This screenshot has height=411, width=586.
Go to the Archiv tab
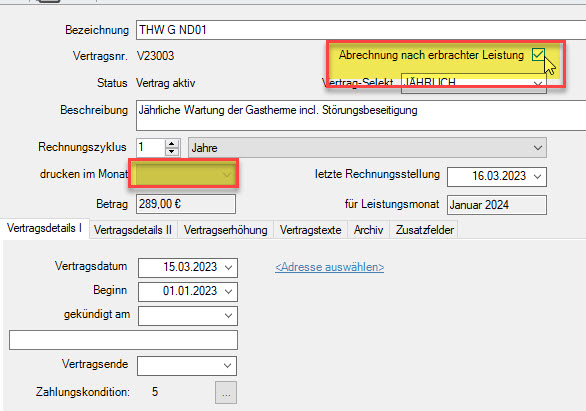[x=368, y=230]
